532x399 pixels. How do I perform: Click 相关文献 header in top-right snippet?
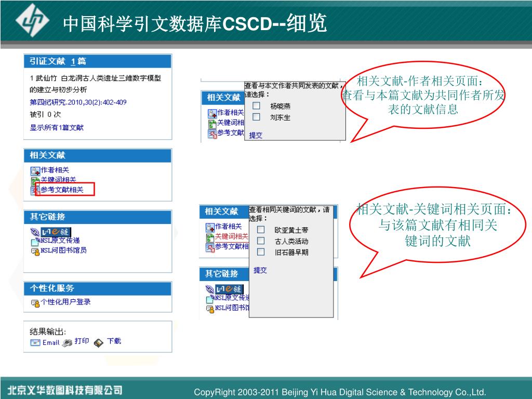(x=223, y=98)
